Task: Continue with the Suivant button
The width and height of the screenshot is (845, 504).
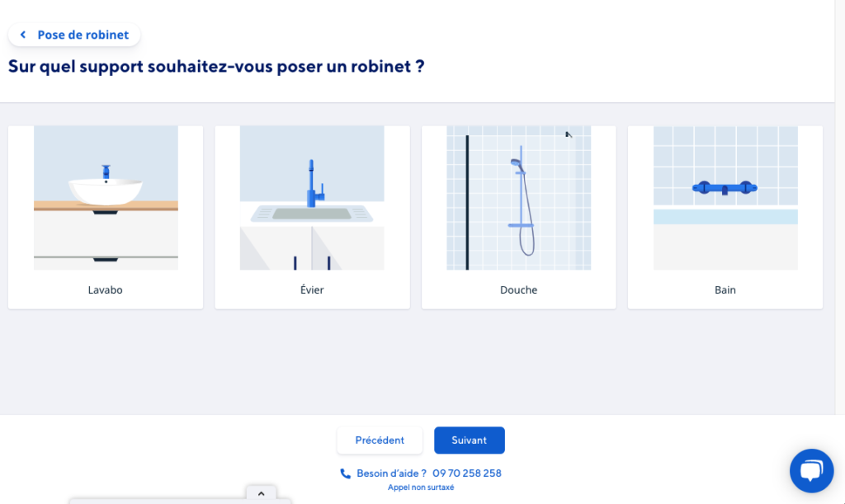Action: [x=470, y=440]
